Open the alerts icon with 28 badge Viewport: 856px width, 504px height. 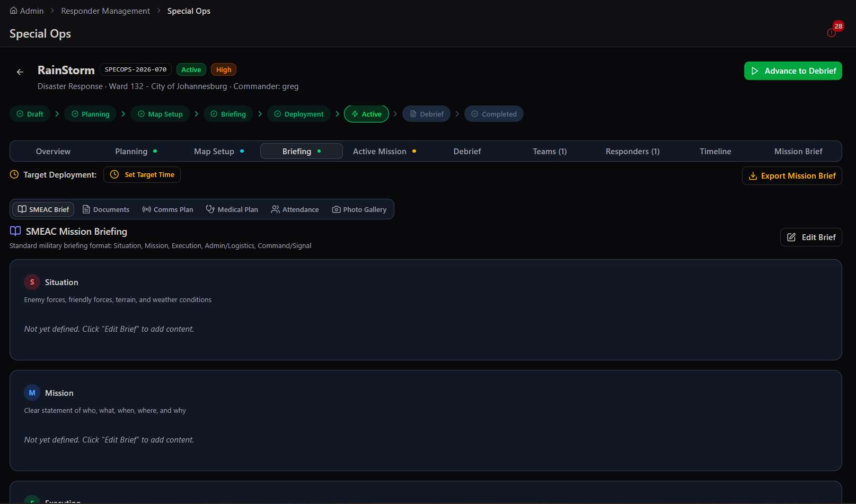[832, 33]
